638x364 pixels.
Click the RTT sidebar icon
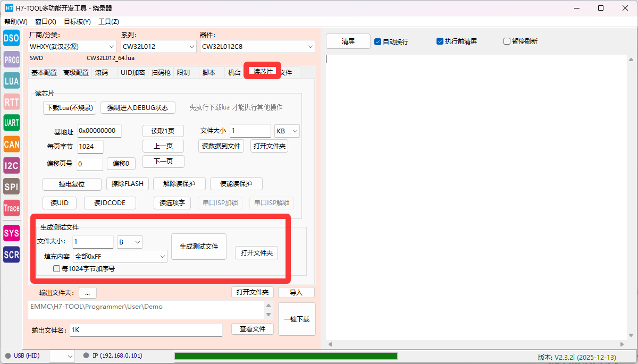pos(12,101)
